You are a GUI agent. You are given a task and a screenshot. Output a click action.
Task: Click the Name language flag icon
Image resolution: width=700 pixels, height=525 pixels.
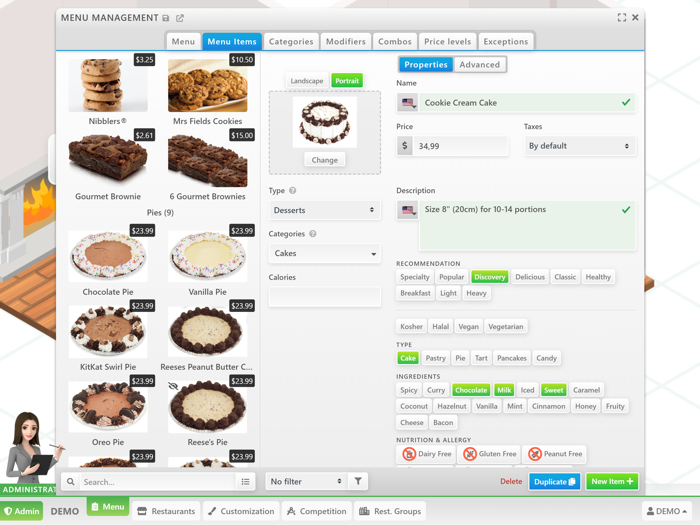click(408, 103)
